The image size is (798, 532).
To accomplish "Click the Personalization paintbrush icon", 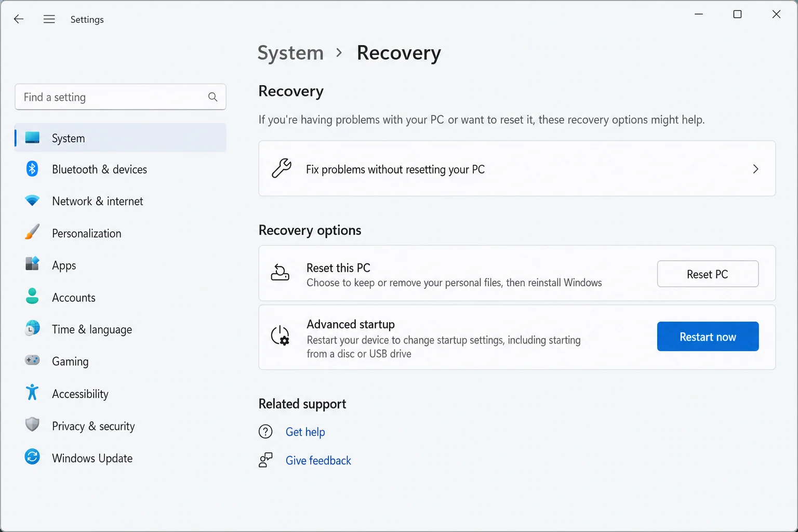I will 32,232.
